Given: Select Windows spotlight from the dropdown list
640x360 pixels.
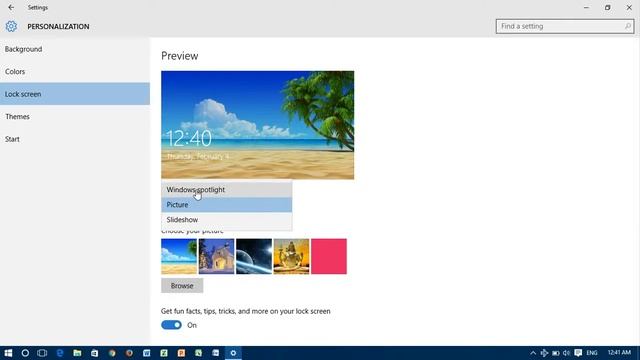Looking at the screenshot, I should (x=227, y=190).
